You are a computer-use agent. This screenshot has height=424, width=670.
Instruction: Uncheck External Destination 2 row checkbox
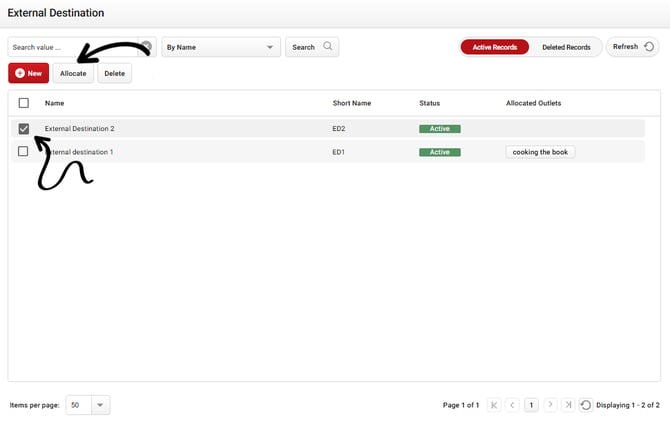(x=24, y=129)
